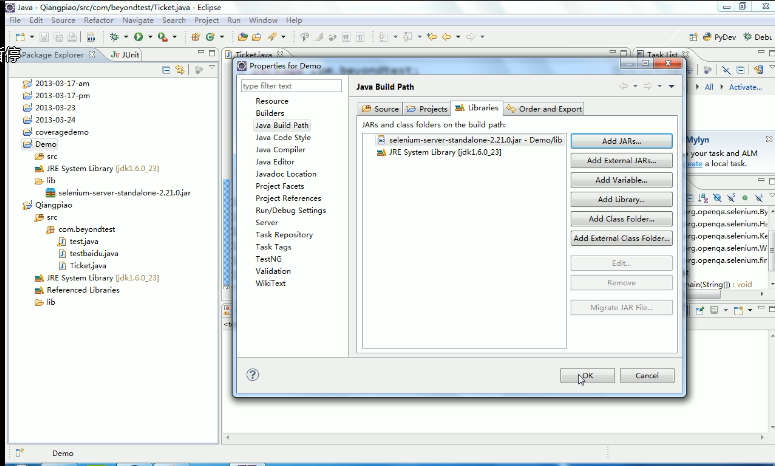Click the Cancel button in Properties dialog
The height and width of the screenshot is (466, 775).
(647, 376)
